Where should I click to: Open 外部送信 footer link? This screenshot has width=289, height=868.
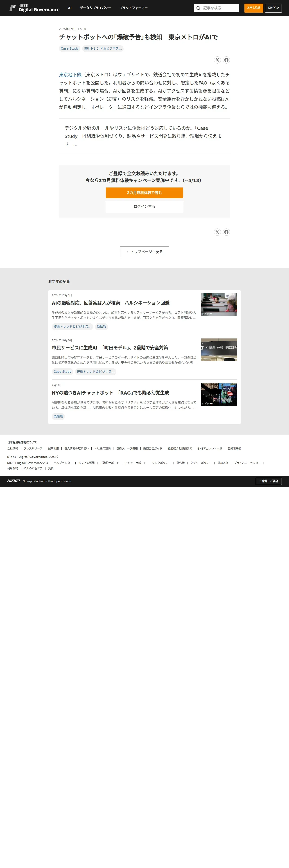click(223, 463)
